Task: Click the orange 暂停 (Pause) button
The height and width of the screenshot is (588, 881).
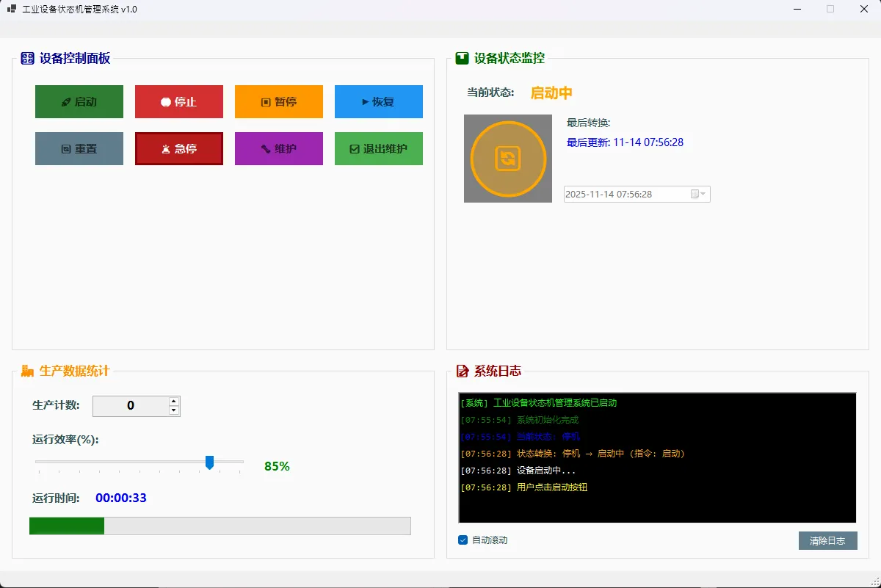Action: pyautogui.click(x=279, y=102)
